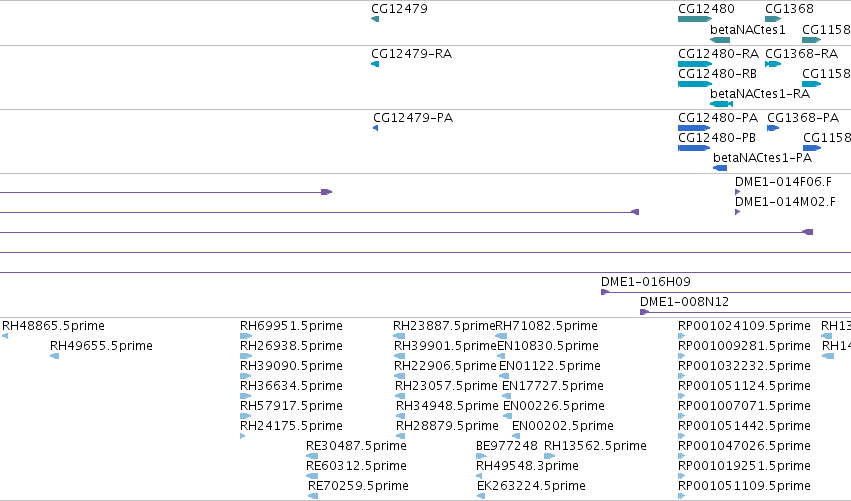Click the CG1368 gene arrow glyph
This screenshot has height=501, width=851.
773,20
